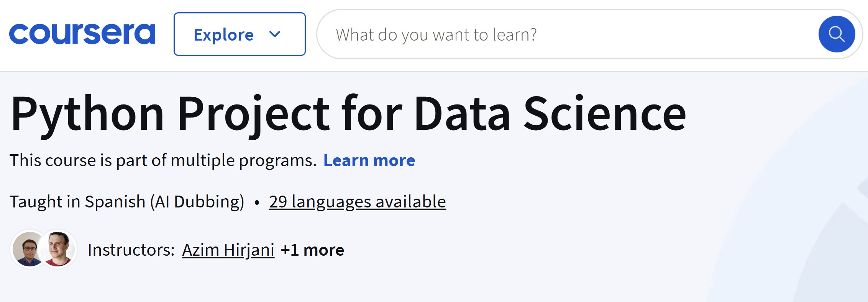868x302 pixels.
Task: Open the "29 languages available" link
Action: 357,202
